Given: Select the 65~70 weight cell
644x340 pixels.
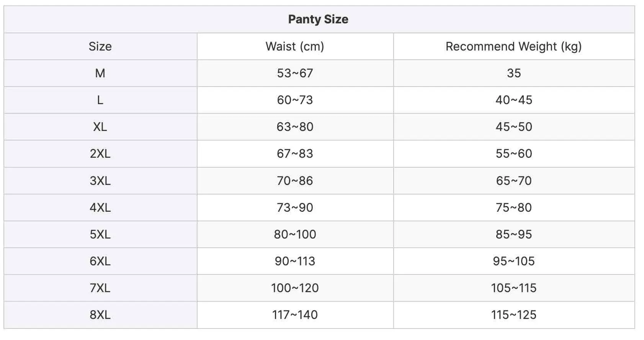Looking at the screenshot, I should (514, 181).
